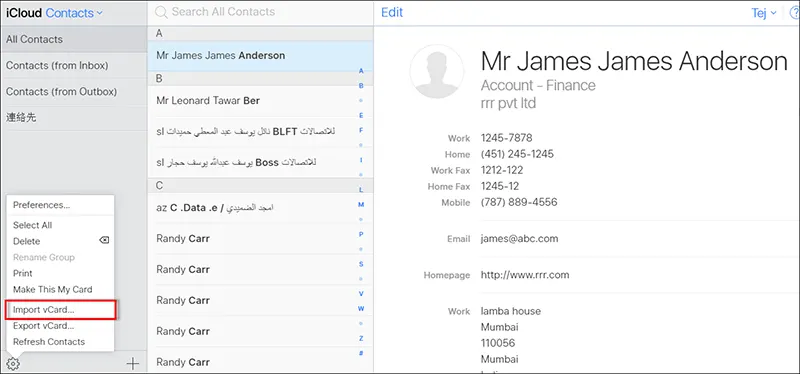Select the Contacts (from Outbox) group

click(74, 92)
